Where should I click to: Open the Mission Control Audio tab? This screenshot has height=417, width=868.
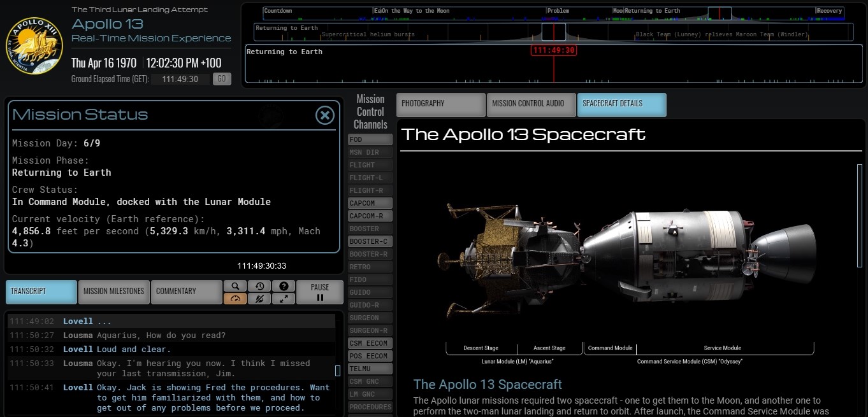[531, 104]
